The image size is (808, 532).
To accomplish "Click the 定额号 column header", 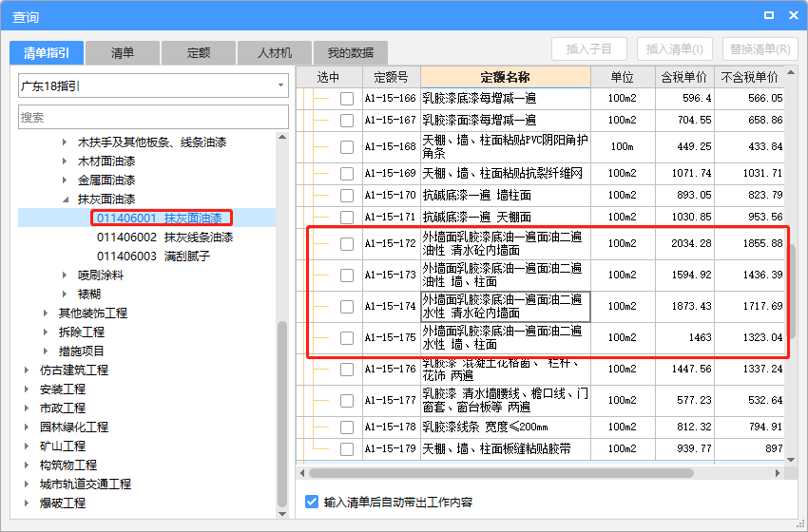I will (391, 77).
